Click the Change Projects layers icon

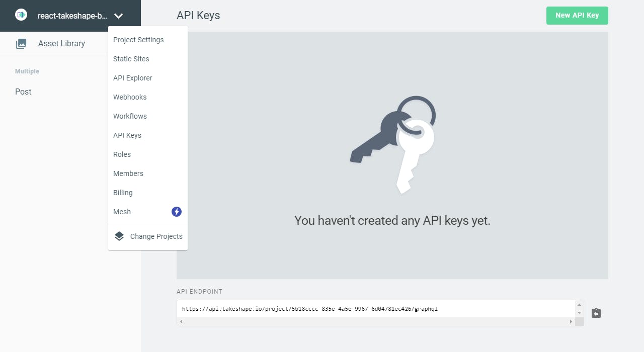coord(119,236)
